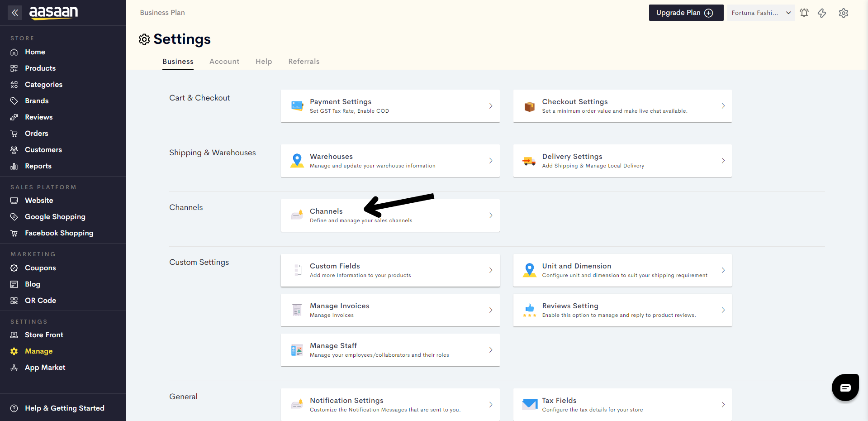Click the Manage Staff icon
This screenshot has width=868, height=421.
point(297,350)
